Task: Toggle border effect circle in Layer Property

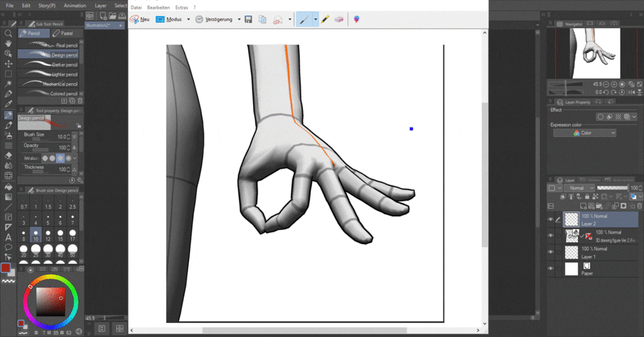Action: pos(600,117)
